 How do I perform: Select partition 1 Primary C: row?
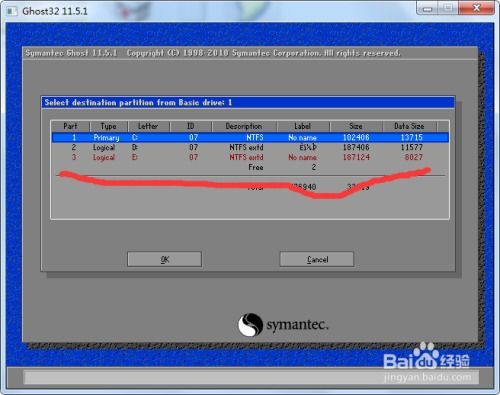point(250,137)
